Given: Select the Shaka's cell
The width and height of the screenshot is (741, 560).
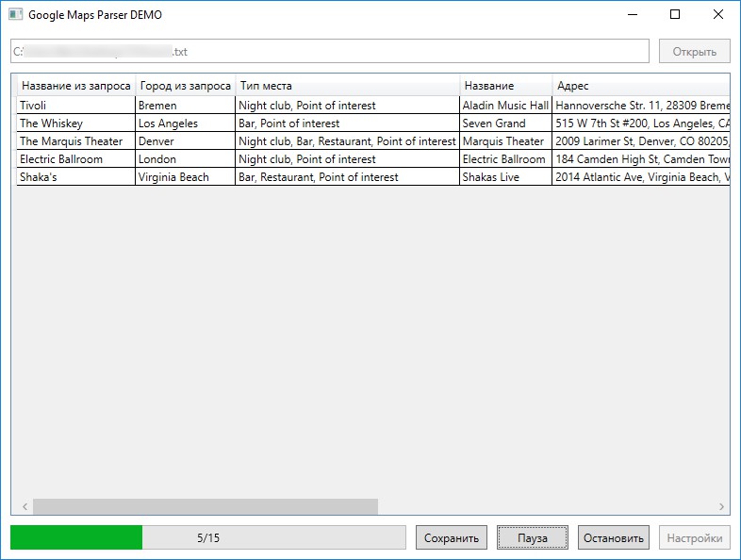Looking at the screenshot, I should click(x=76, y=176).
